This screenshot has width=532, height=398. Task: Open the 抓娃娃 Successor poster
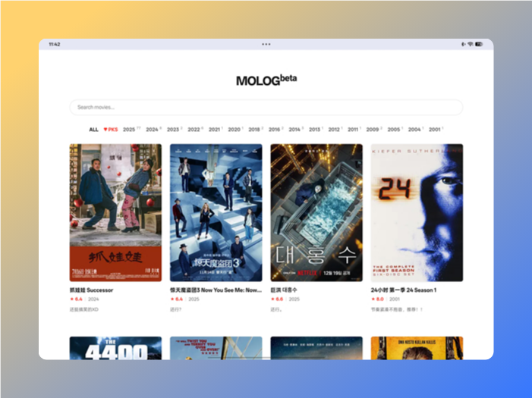click(x=115, y=212)
